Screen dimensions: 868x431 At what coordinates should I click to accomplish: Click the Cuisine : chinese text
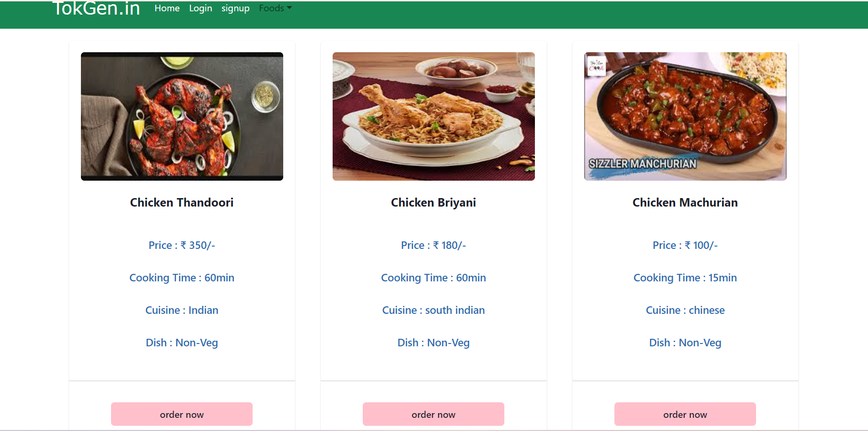pyautogui.click(x=685, y=310)
